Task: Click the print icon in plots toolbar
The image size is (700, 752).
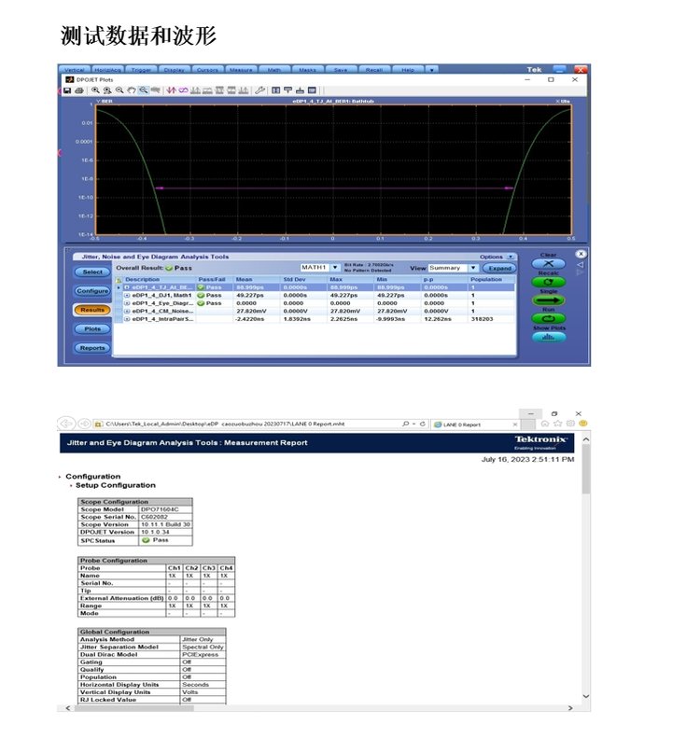Action: click(x=79, y=91)
